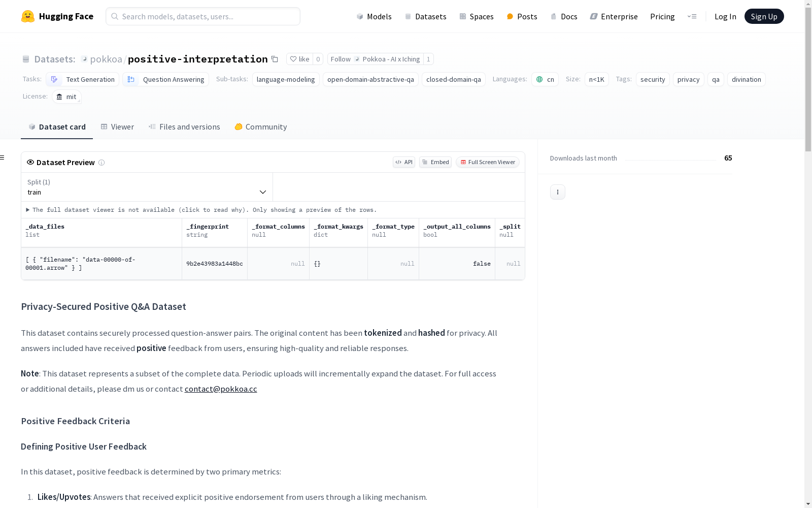Open Spaces from the top navigation
The width and height of the screenshot is (812, 508).
[477, 16]
